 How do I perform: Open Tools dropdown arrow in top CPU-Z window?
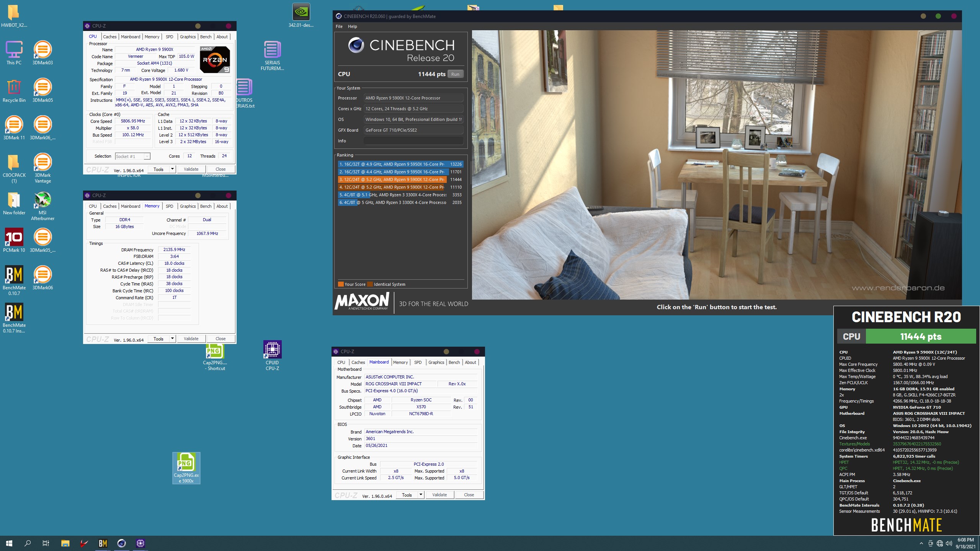click(172, 169)
